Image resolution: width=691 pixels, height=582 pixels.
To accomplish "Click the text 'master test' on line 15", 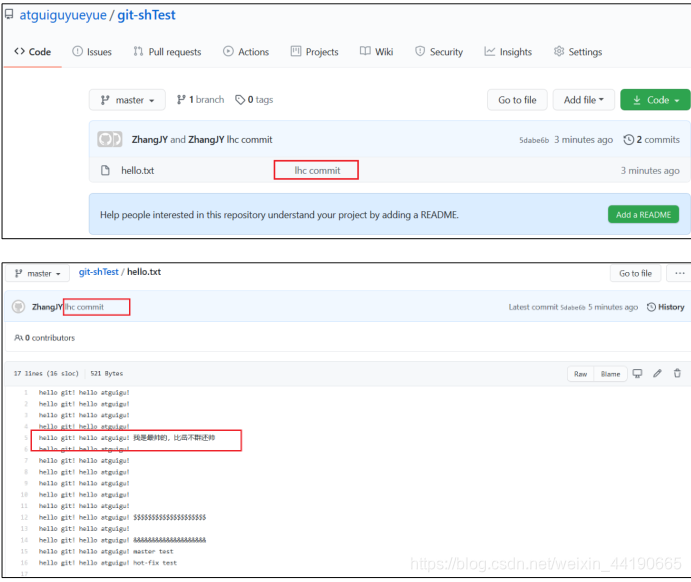I will [153, 551].
